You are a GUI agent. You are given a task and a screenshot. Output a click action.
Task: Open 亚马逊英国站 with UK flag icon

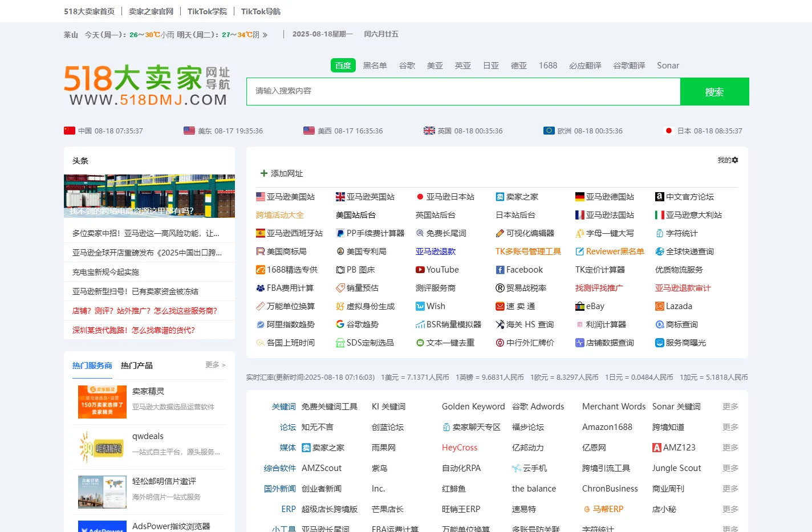365,197
